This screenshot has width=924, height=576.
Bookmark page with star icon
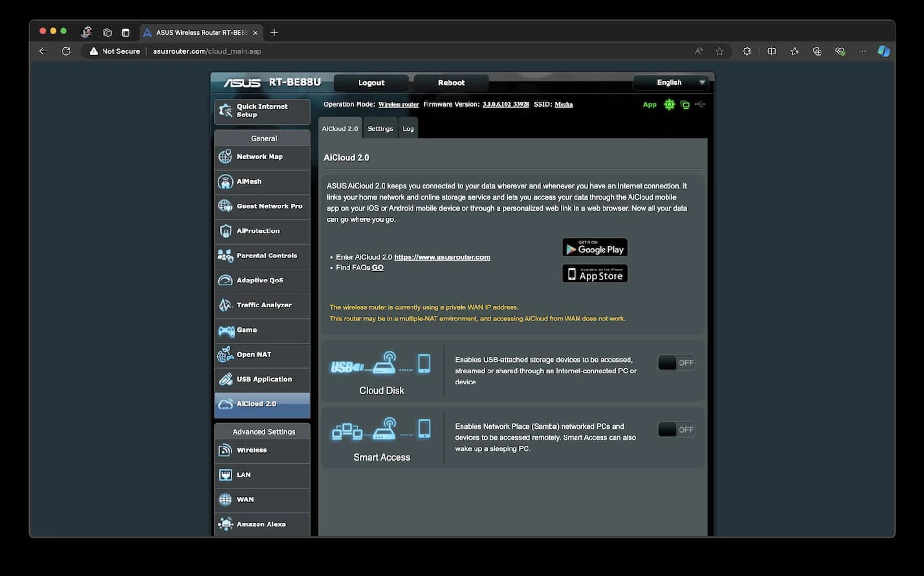point(719,51)
